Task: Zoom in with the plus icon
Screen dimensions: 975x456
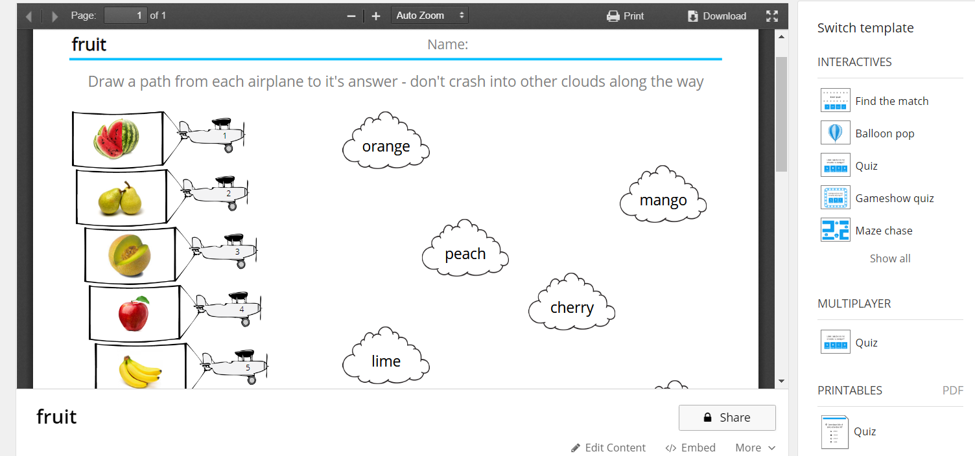Action: pyautogui.click(x=376, y=16)
